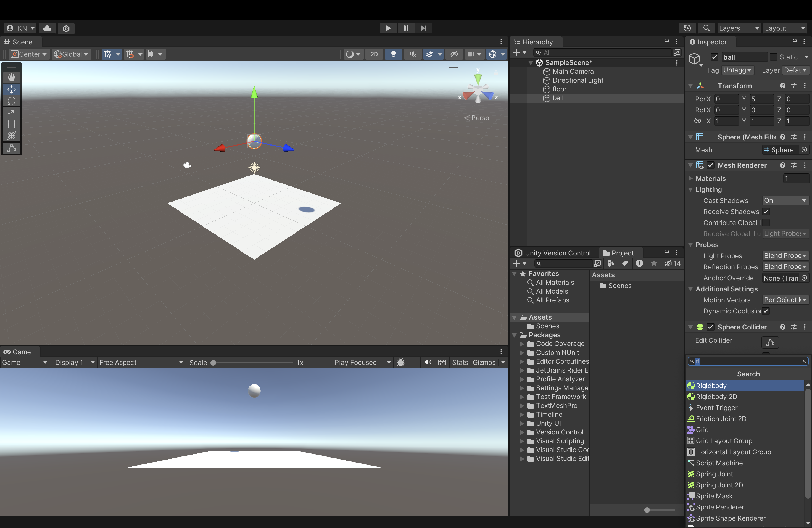The height and width of the screenshot is (528, 812).
Task: Select Rigidbody from component search results
Action: [711, 386]
